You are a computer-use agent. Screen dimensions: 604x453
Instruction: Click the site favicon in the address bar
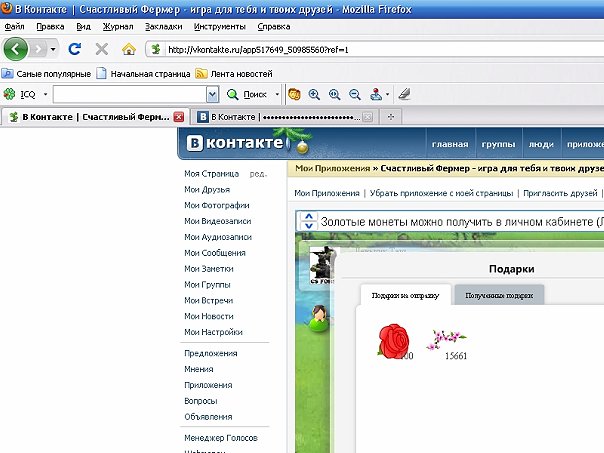tap(156, 49)
